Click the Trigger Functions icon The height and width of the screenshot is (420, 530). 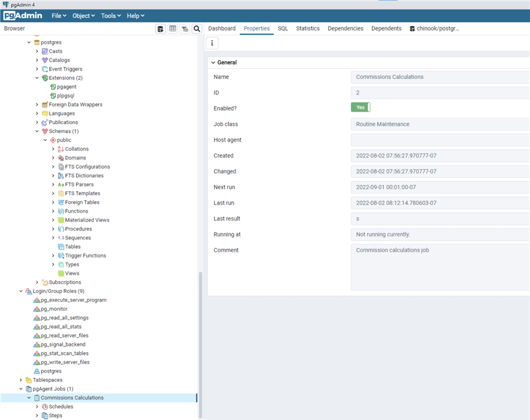pos(61,255)
